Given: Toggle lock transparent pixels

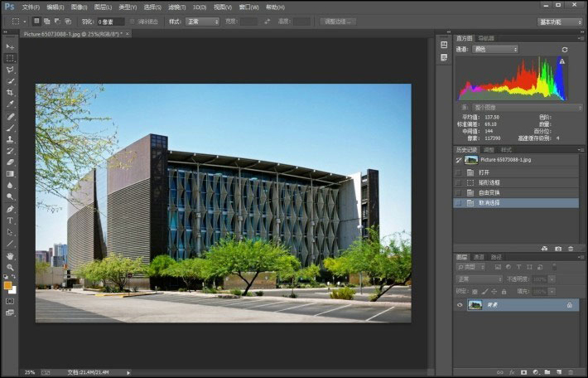Looking at the screenshot, I should pyautogui.click(x=475, y=292).
